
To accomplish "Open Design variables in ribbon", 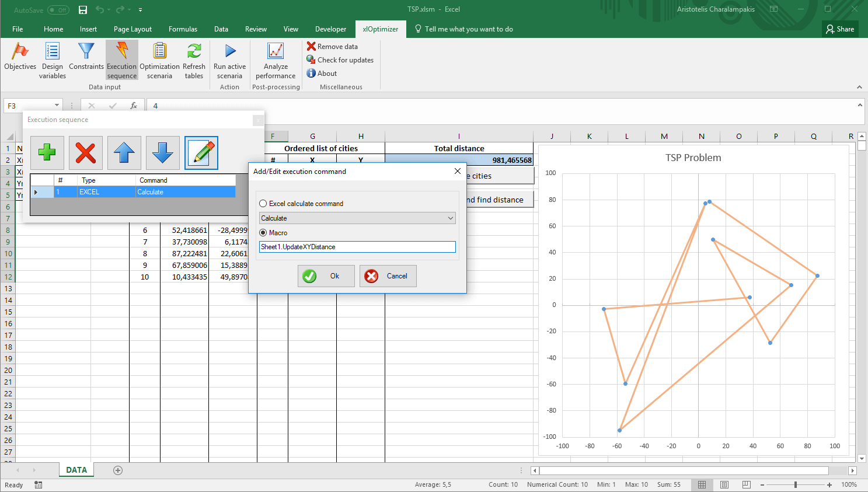I will (x=53, y=60).
